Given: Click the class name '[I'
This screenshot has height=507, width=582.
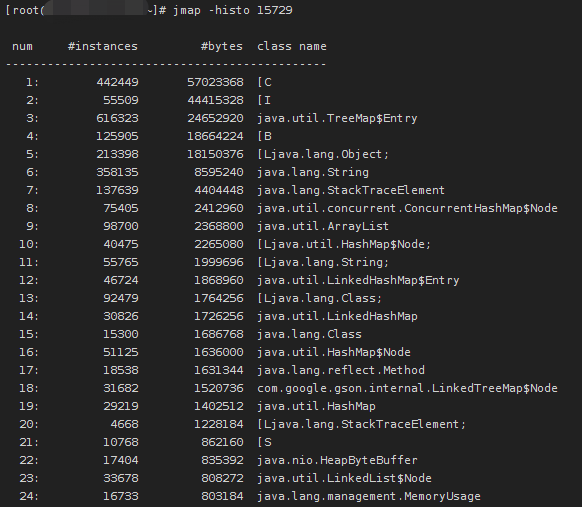Looking at the screenshot, I should click(x=264, y=100).
